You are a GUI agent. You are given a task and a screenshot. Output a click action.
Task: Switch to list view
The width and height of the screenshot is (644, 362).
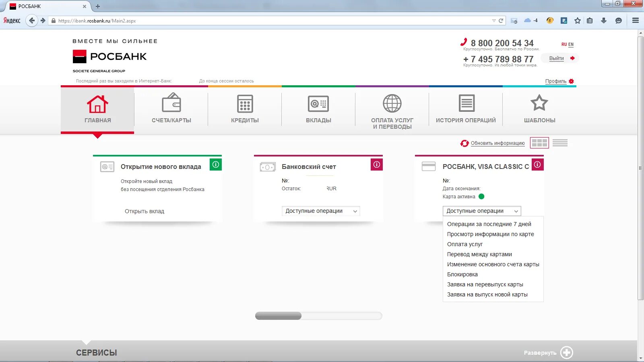coord(560,143)
